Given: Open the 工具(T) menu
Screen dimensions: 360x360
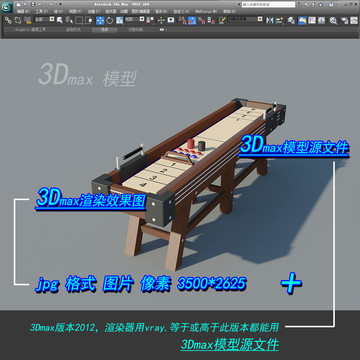Looking at the screenshot, I should click(x=42, y=11).
